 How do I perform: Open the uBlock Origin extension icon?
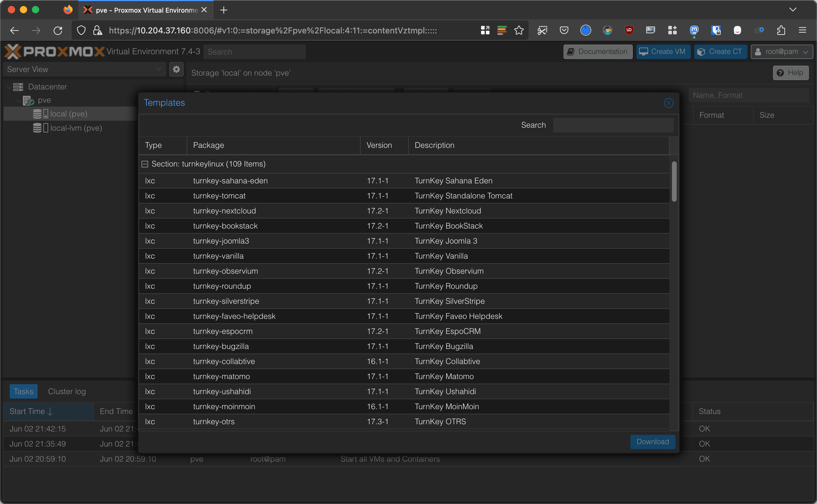pos(629,30)
